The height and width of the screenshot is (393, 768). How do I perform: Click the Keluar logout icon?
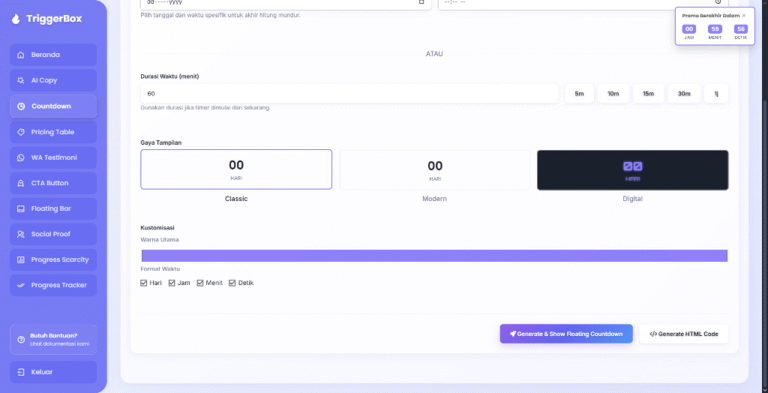tap(21, 372)
